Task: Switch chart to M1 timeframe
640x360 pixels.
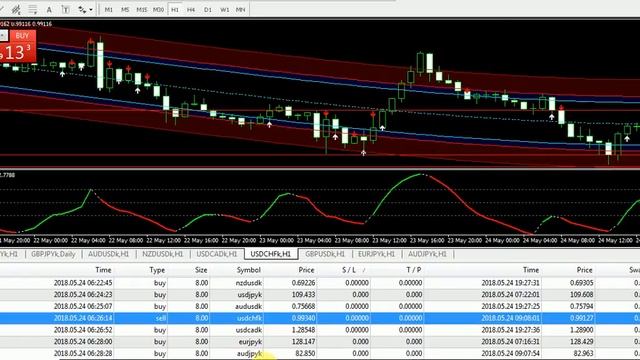Action: pyautogui.click(x=109, y=9)
